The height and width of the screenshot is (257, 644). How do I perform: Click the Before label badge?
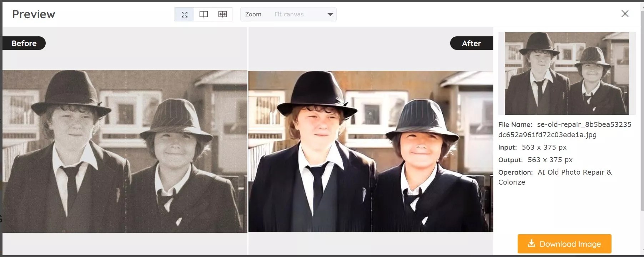pyautogui.click(x=24, y=43)
